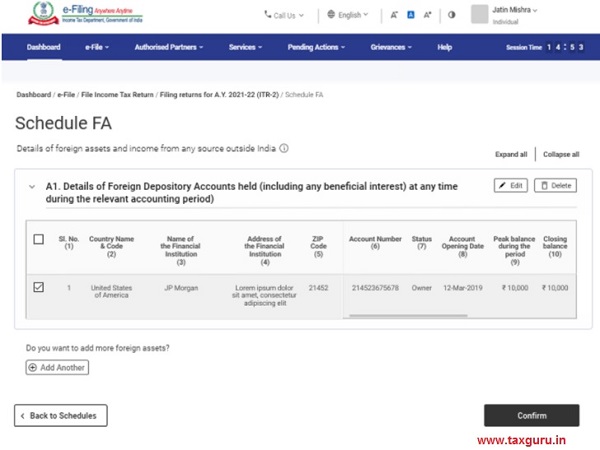Click the Confirm button
This screenshot has width=600, height=450.
point(532,416)
